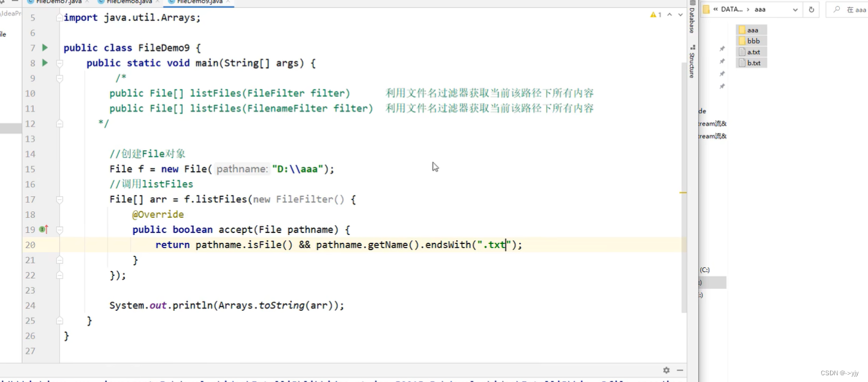Click 'toString' in println statement
The width and height of the screenshot is (868, 382).
point(282,305)
